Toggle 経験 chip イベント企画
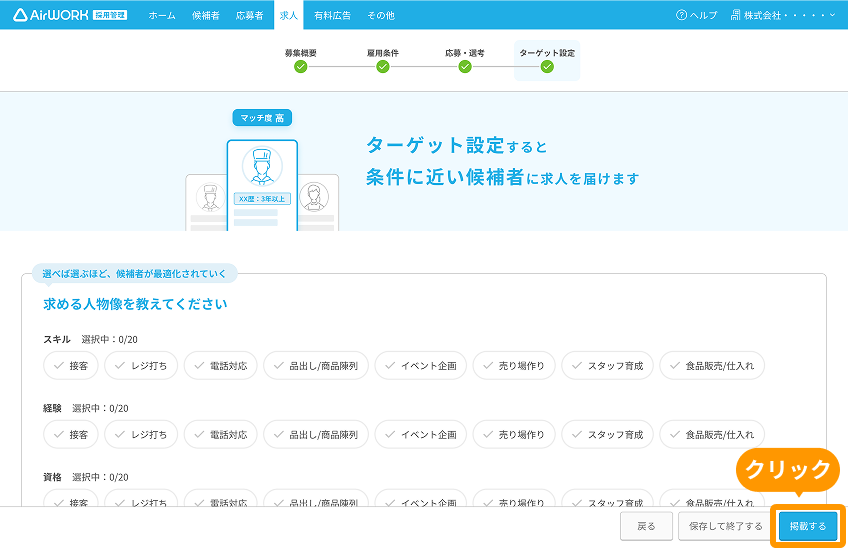 [421, 434]
